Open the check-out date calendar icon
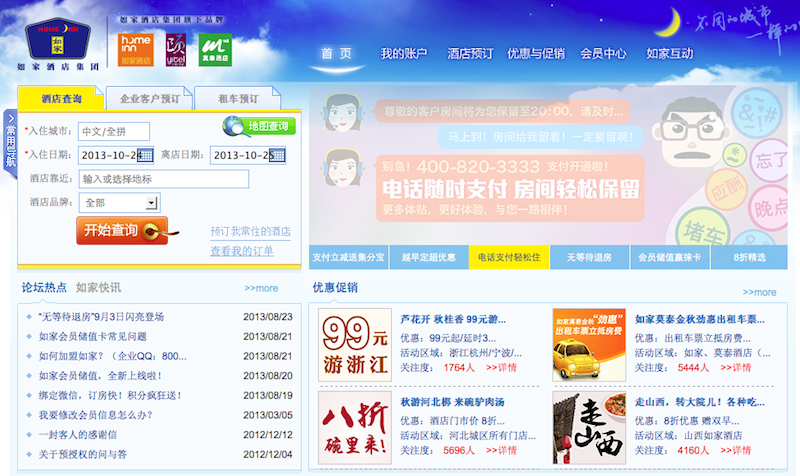 pos(277,155)
